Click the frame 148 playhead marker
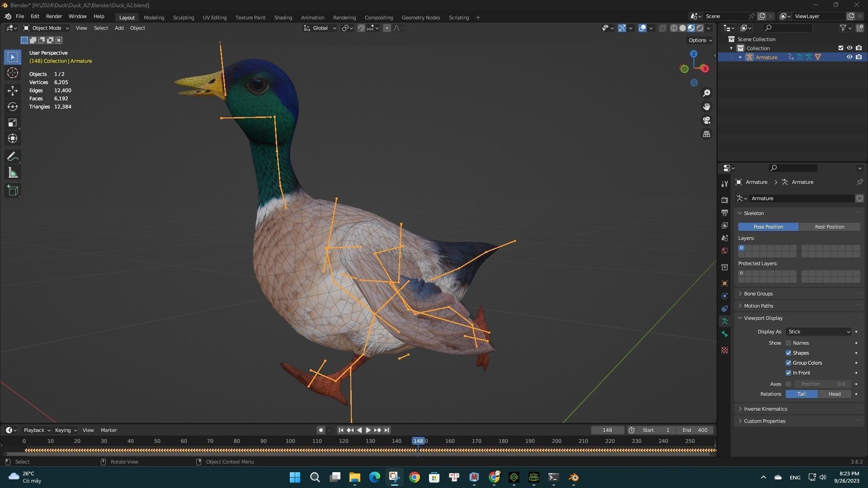This screenshot has width=868, height=488. [418, 441]
